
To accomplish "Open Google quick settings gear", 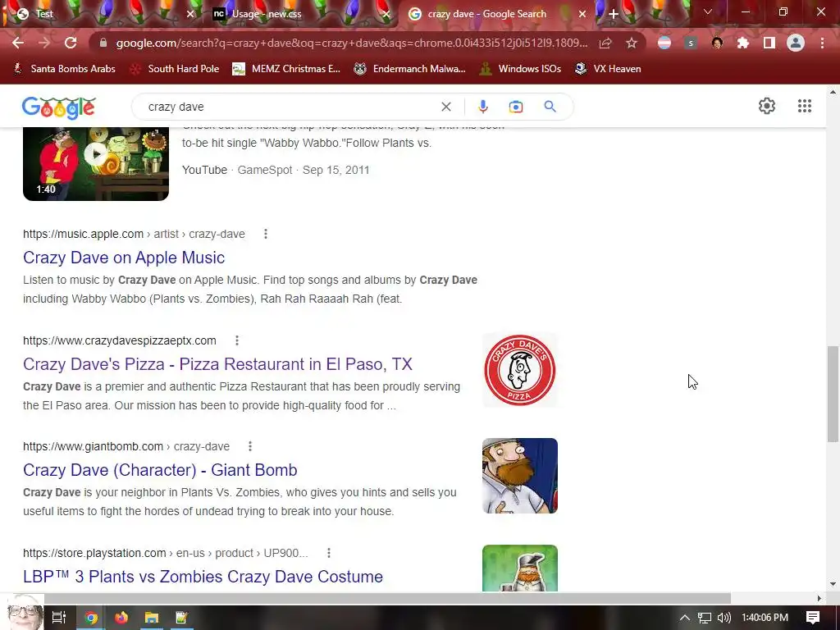I will pos(767,106).
